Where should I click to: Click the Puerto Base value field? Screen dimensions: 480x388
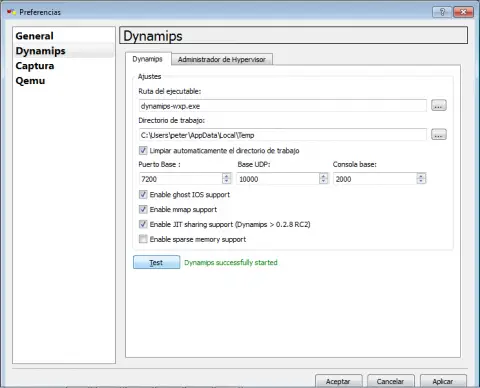coord(180,179)
